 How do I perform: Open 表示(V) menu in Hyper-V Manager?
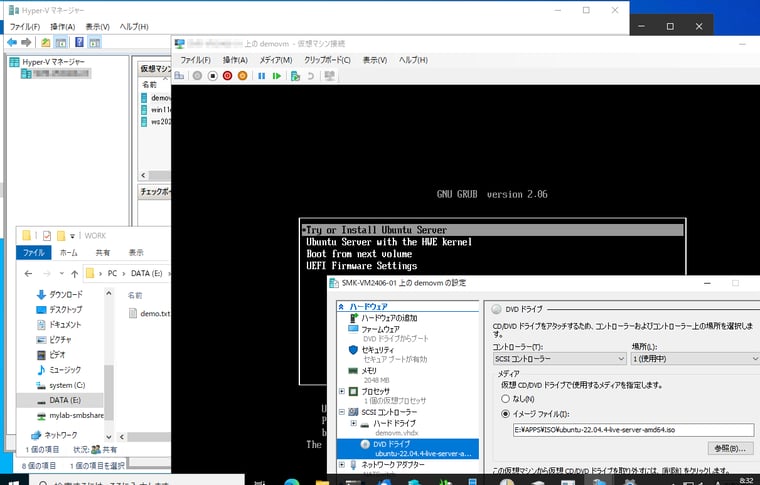click(x=97, y=27)
